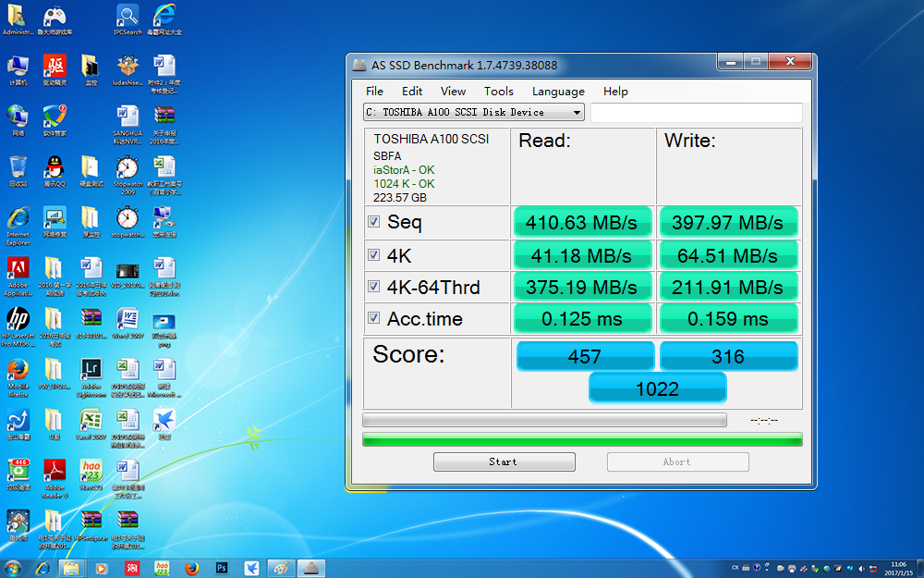Switch to Paint in the taskbar
Viewport: 924px width, 578px height.
click(282, 569)
